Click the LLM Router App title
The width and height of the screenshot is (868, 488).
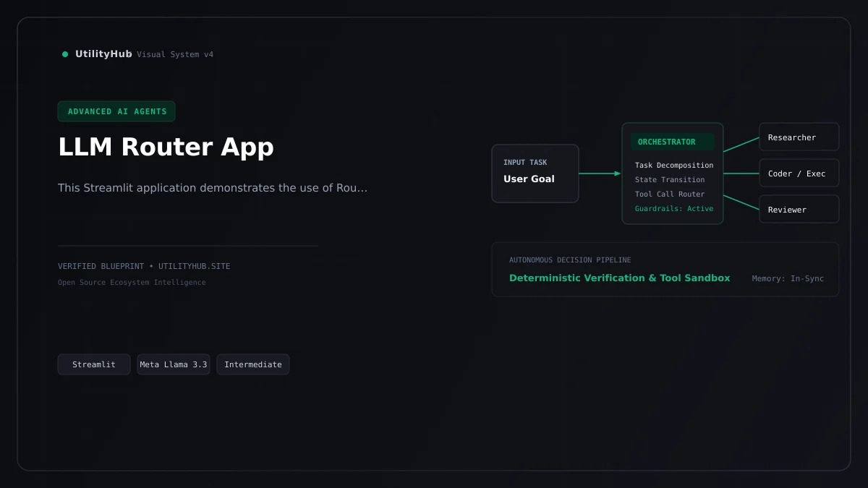point(166,147)
